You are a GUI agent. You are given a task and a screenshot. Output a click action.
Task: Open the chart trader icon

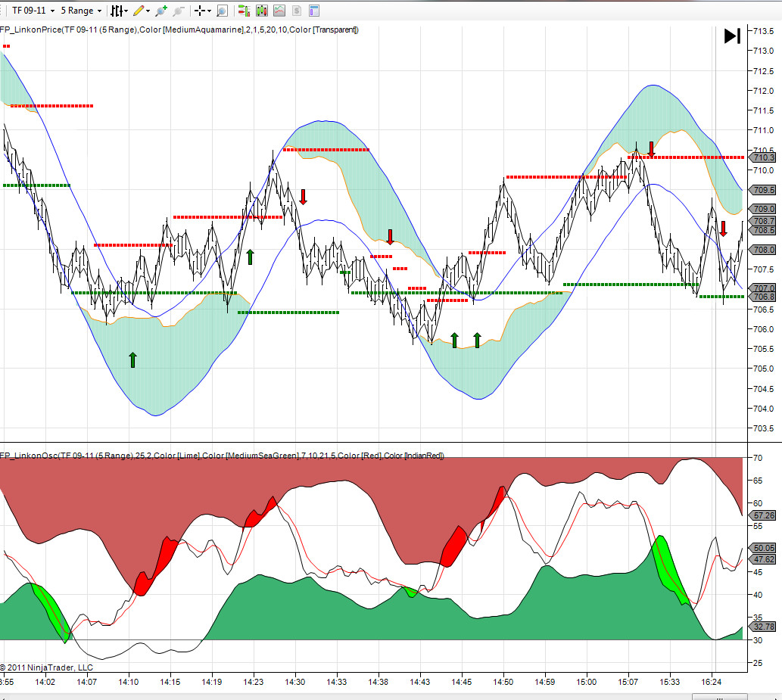coord(244,11)
